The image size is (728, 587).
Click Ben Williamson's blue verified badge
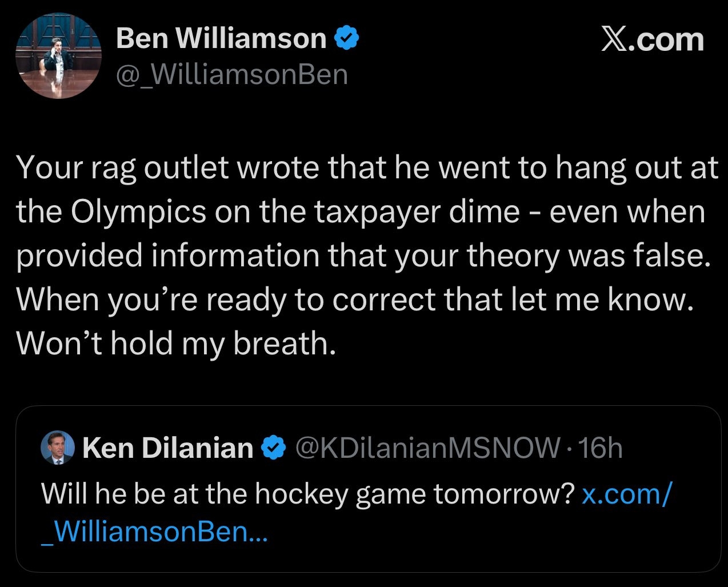click(x=346, y=39)
